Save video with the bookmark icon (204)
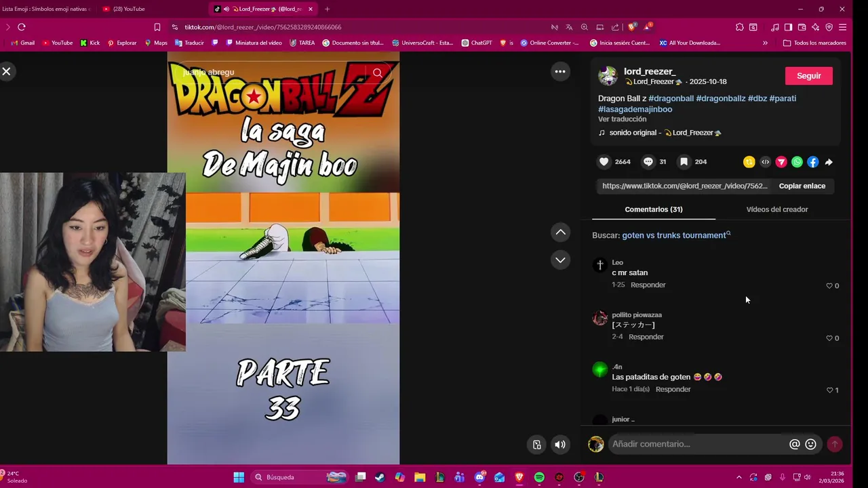The width and height of the screenshot is (868, 488). pyautogui.click(x=684, y=161)
